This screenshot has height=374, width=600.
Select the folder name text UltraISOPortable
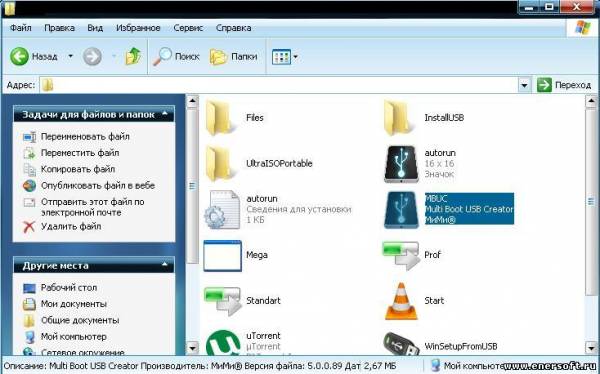(279, 164)
